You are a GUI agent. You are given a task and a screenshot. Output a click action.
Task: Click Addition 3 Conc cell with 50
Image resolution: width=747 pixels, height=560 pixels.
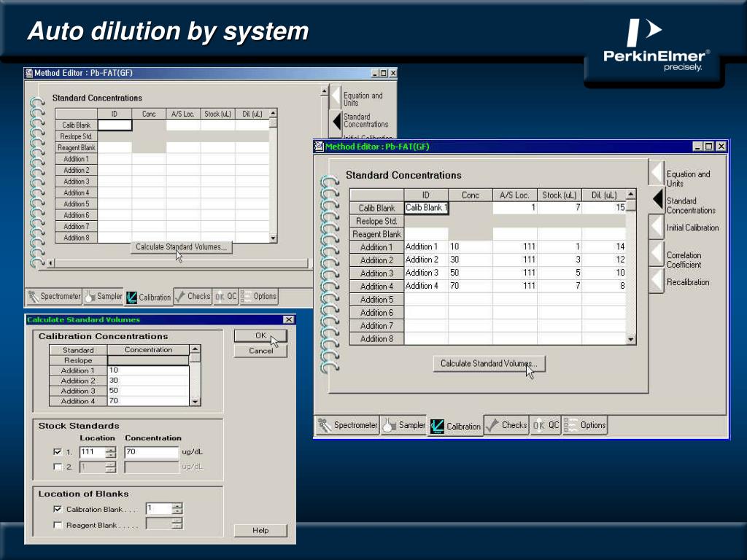click(471, 273)
